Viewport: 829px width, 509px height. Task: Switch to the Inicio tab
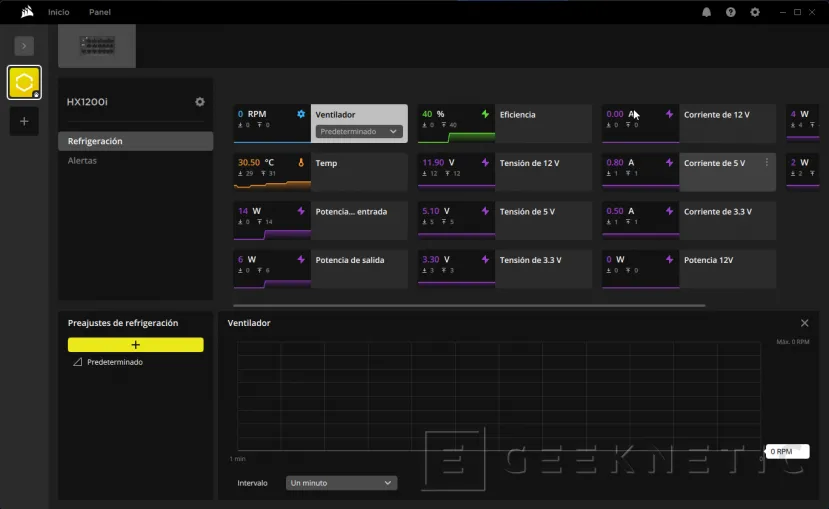pos(59,12)
